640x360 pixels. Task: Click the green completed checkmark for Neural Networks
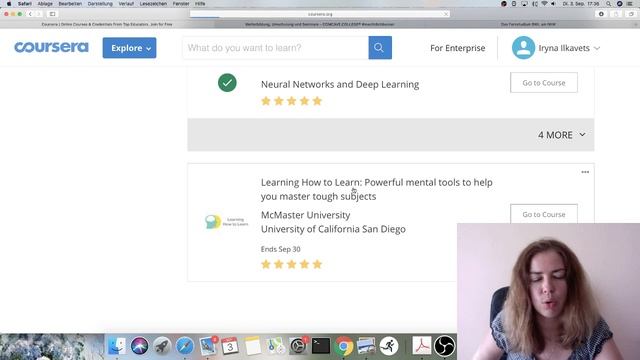point(227,83)
